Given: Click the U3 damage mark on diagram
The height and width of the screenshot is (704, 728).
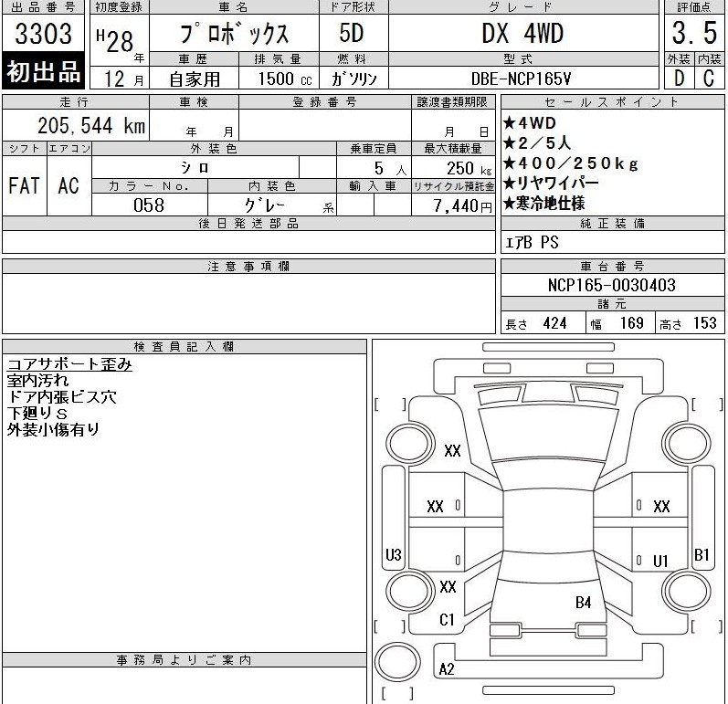Looking at the screenshot, I should pos(394,554).
